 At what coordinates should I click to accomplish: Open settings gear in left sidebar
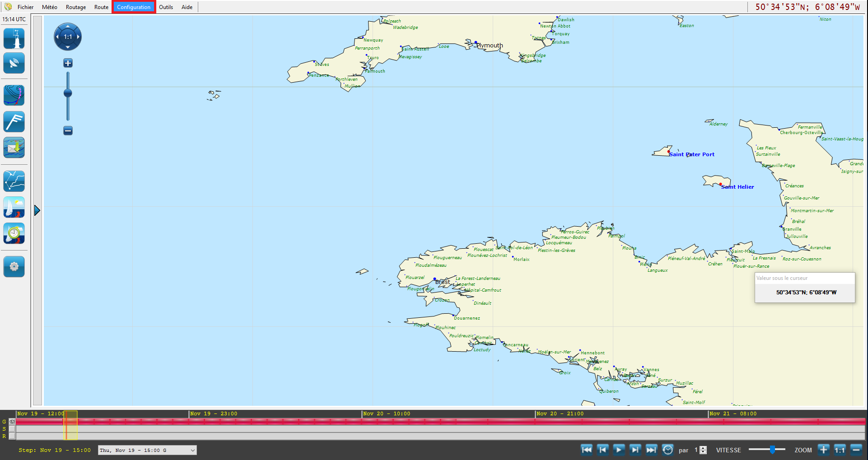tap(14, 266)
